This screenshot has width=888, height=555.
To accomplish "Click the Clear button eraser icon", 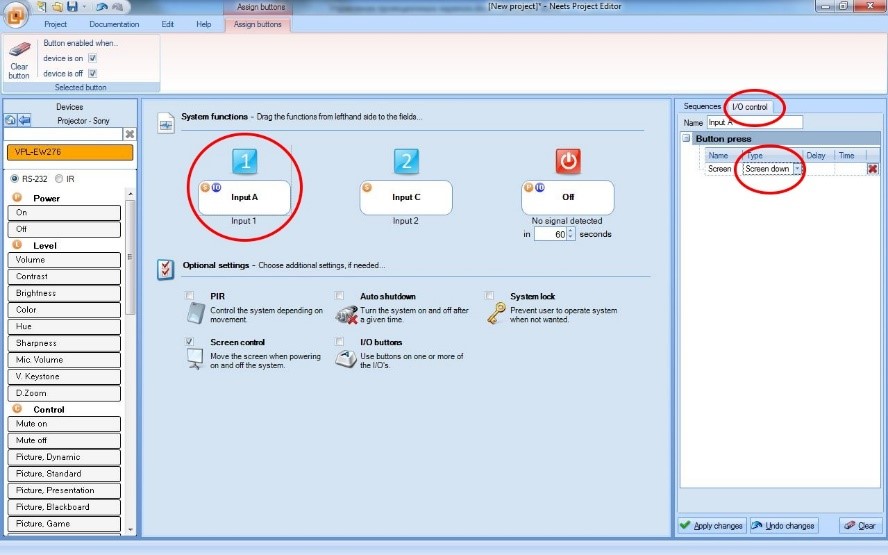I will pyautogui.click(x=19, y=52).
